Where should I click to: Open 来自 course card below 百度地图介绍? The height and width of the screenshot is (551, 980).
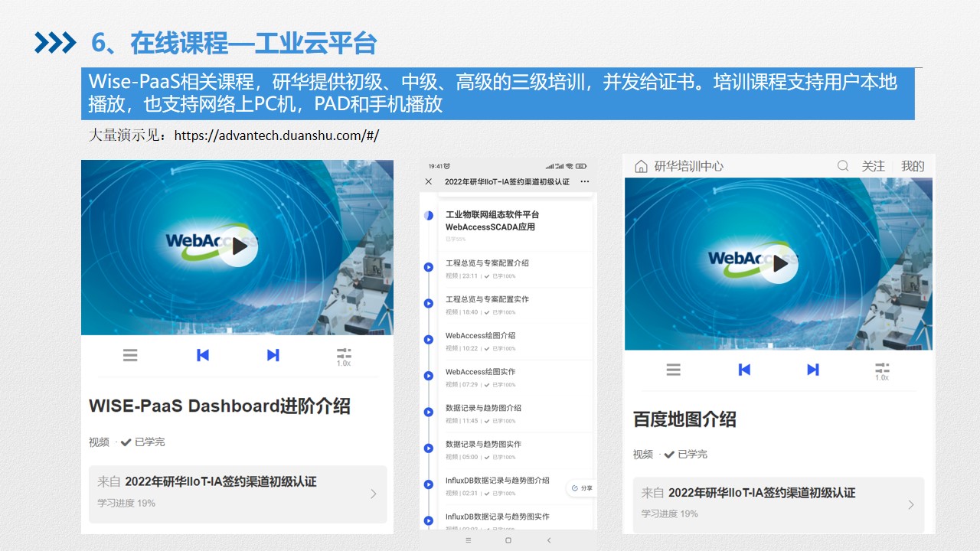pyautogui.click(x=779, y=505)
